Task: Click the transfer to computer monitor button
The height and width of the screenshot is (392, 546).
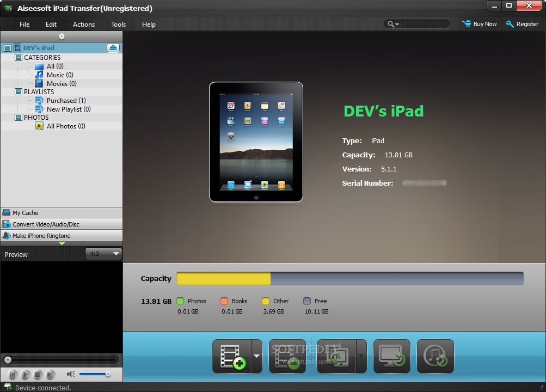Action: pos(392,356)
